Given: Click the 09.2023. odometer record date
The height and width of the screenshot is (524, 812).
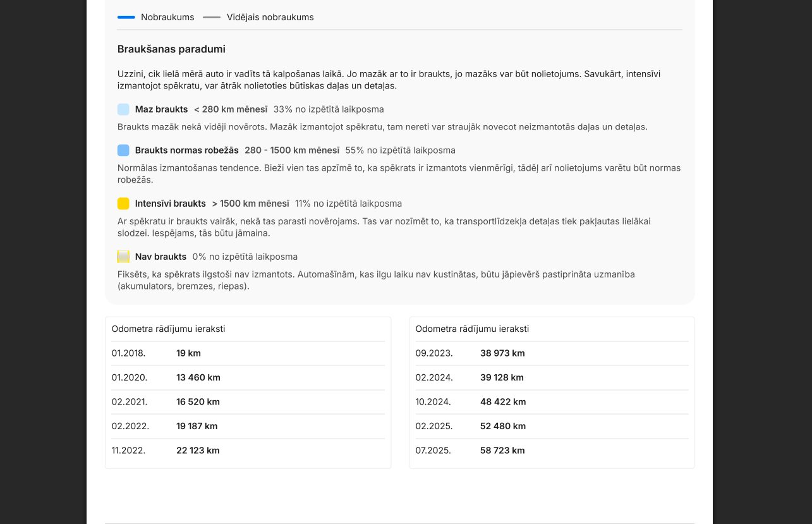Looking at the screenshot, I should tap(434, 353).
